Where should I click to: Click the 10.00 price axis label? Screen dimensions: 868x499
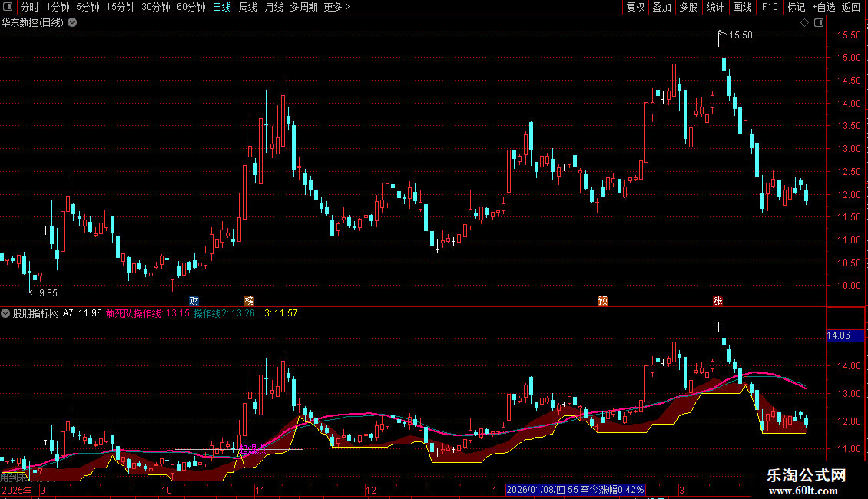point(849,286)
